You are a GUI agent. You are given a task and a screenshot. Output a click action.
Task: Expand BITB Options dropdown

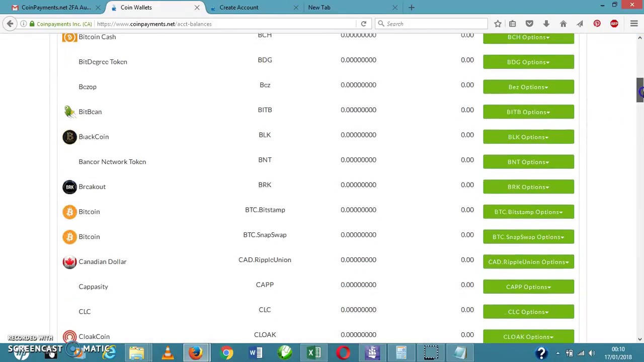(528, 112)
